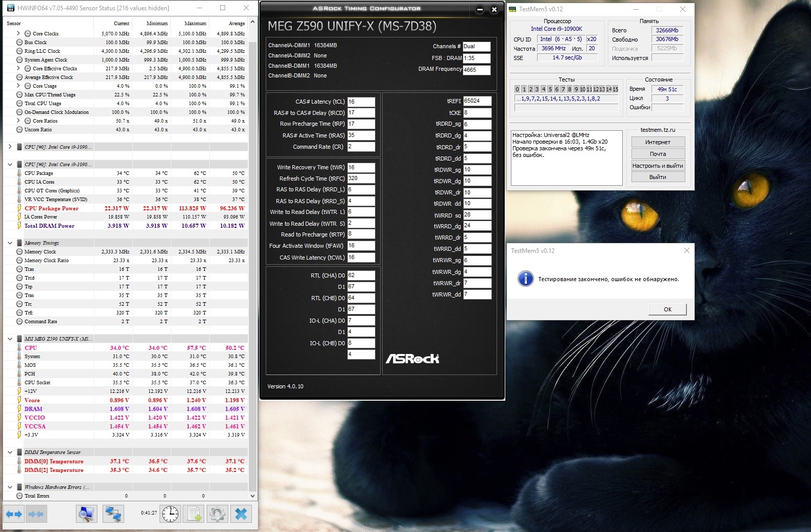
Task: Click the Настроить и выйти button
Action: coord(658,166)
